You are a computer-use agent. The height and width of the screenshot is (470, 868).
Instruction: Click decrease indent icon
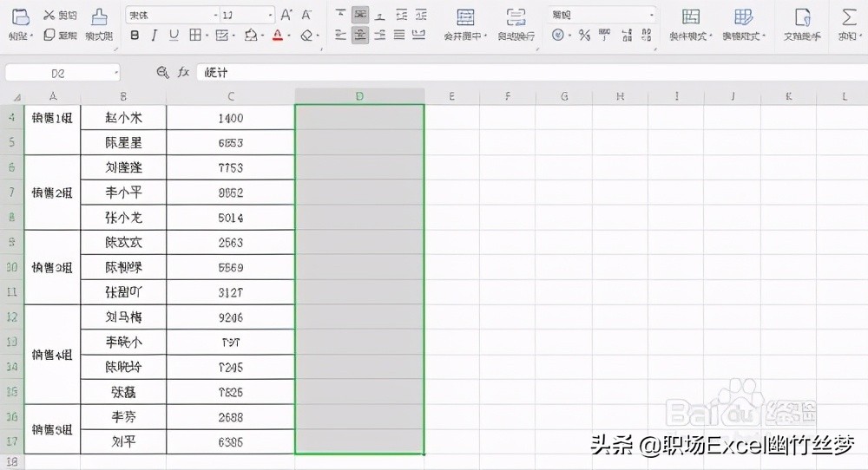401,15
